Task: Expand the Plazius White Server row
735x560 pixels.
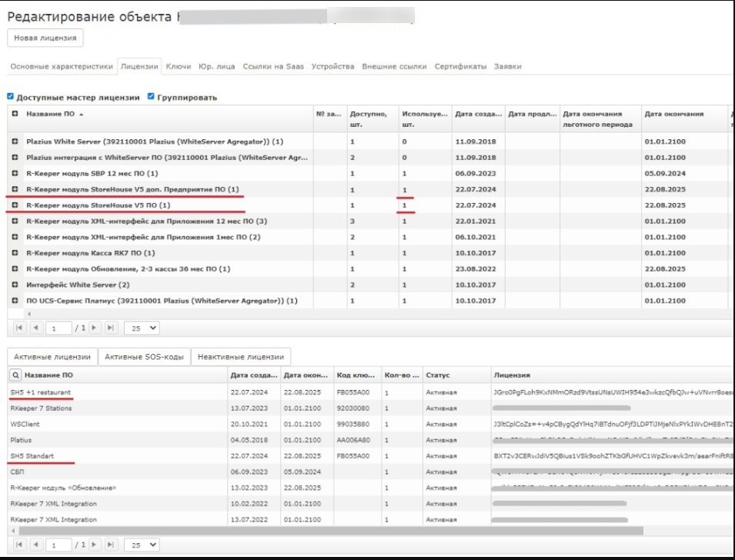Action: coord(15,142)
